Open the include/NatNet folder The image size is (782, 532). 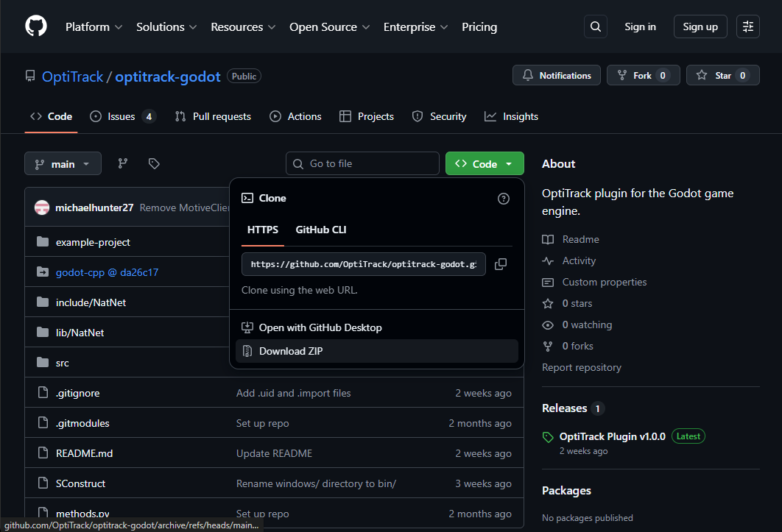91,302
